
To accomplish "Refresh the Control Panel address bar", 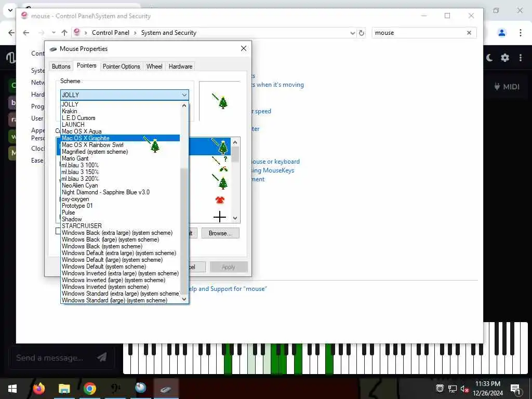I will 362,33.
